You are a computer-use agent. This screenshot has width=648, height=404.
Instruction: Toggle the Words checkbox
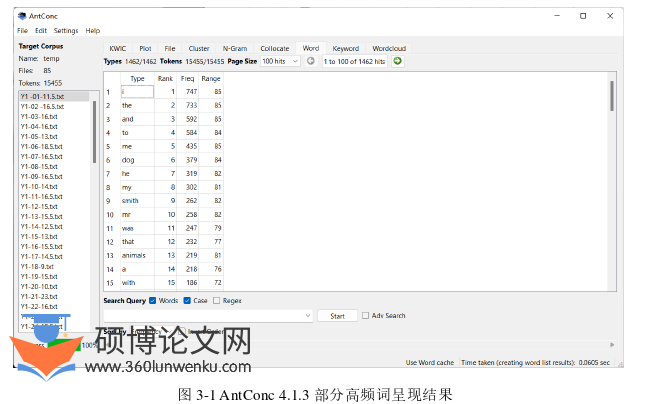[x=152, y=300]
